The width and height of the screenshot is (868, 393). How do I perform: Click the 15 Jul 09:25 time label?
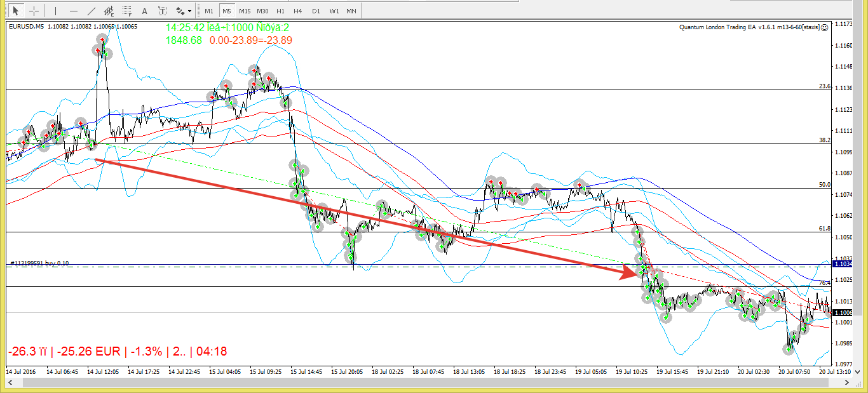(265, 371)
